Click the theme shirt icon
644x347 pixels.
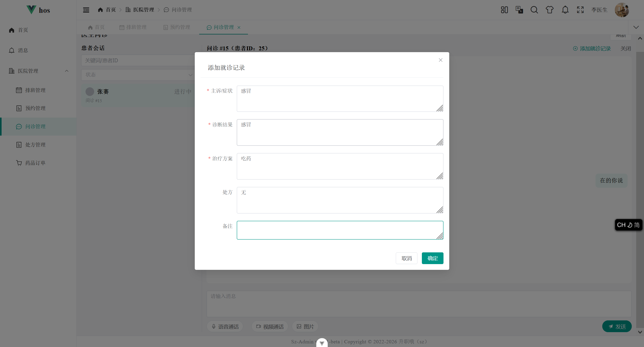click(550, 10)
